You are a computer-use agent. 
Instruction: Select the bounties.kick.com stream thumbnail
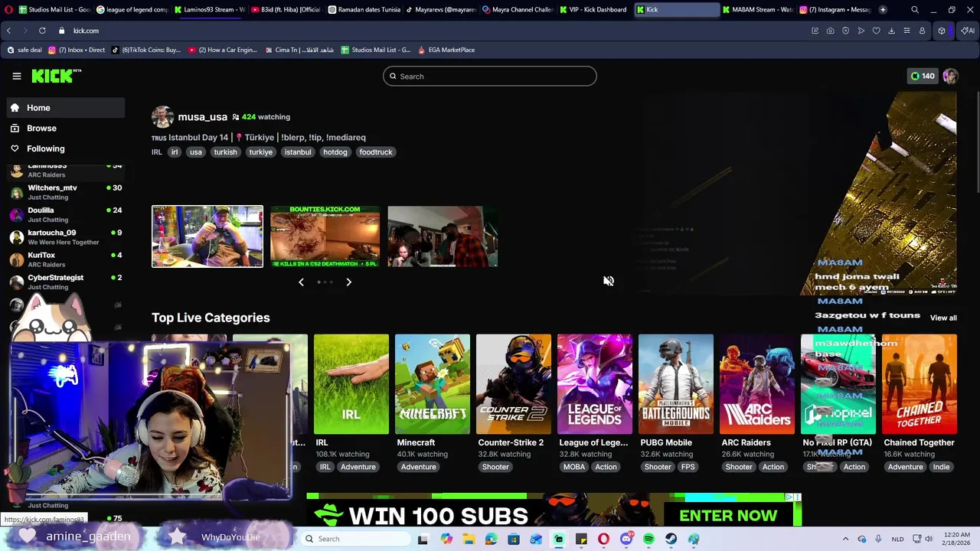[325, 236]
